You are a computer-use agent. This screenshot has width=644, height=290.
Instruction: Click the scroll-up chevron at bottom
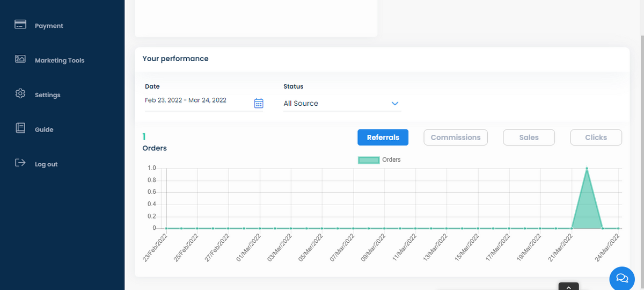pyautogui.click(x=568, y=286)
